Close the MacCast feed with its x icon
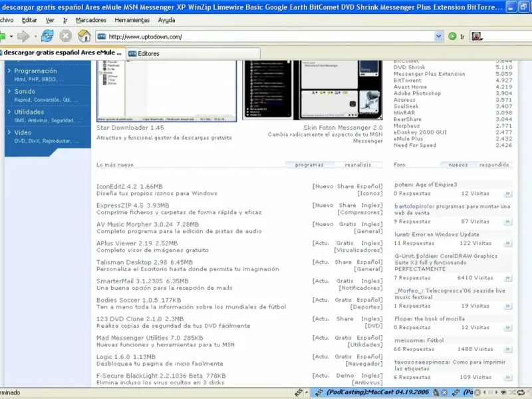The image size is (532, 399). [x=444, y=392]
